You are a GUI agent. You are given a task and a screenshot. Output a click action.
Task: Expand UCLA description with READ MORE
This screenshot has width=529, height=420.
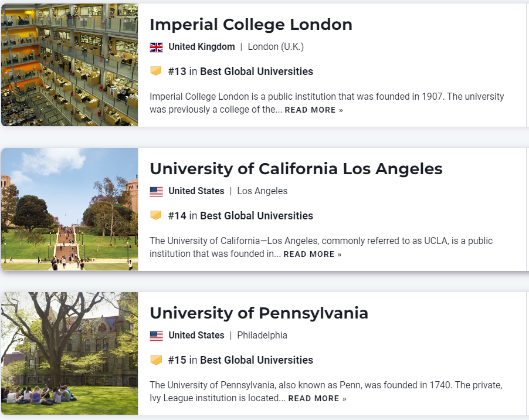[x=312, y=255]
